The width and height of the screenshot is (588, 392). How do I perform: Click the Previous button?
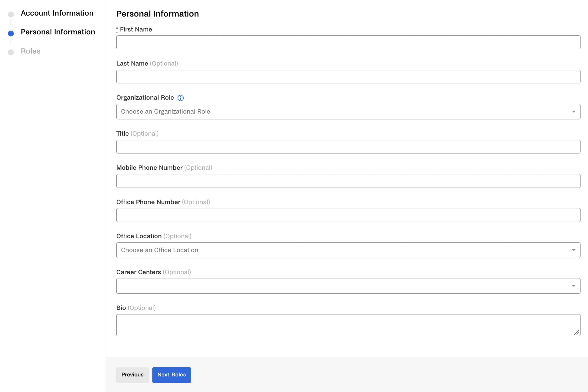click(133, 375)
